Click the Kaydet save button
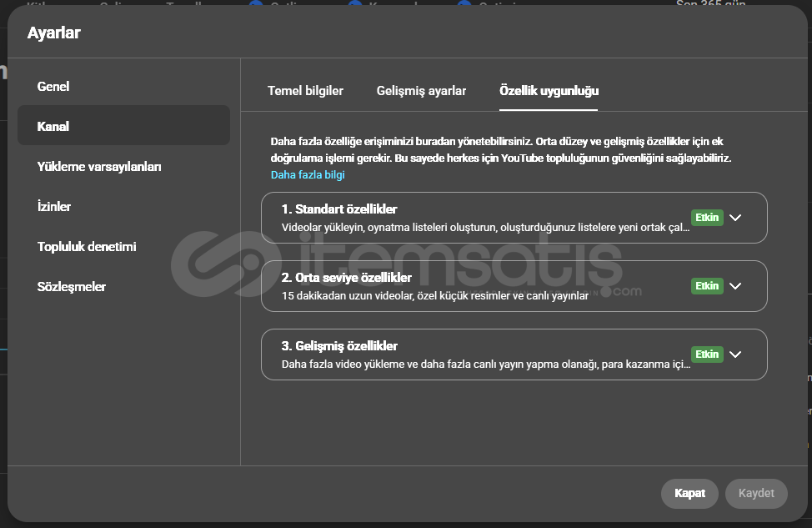This screenshot has height=528, width=812. point(756,493)
